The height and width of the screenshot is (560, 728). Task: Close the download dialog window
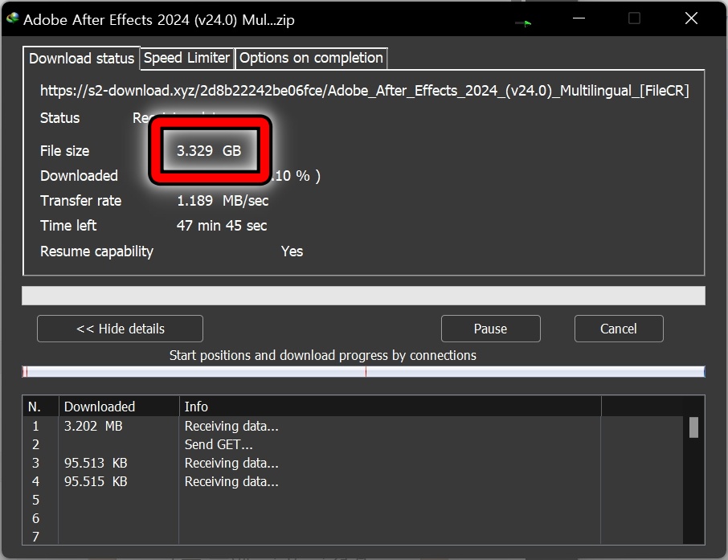[x=691, y=18]
